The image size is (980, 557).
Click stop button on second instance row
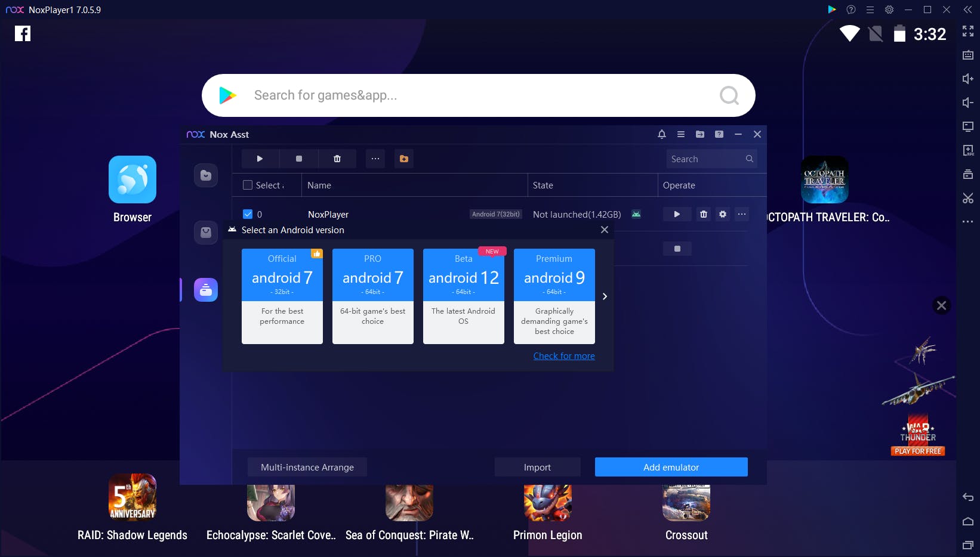677,249
